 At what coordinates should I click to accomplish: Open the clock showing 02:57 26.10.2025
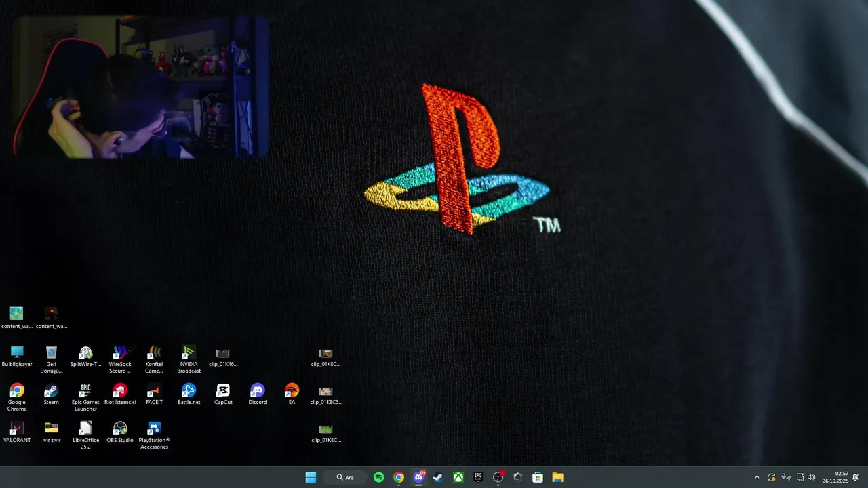tap(835, 477)
